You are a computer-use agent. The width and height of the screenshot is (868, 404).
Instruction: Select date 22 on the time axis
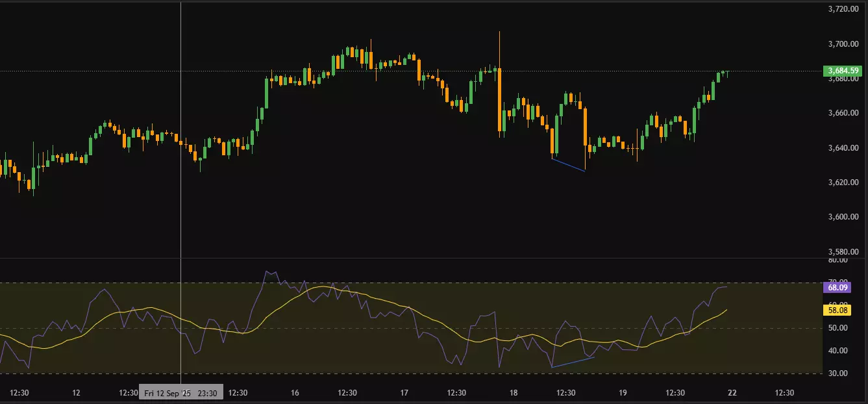tap(732, 393)
